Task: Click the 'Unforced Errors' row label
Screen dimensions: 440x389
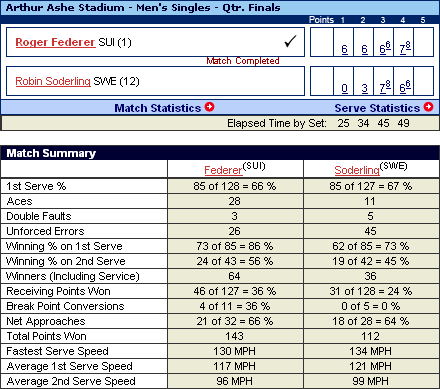Action: click(45, 231)
